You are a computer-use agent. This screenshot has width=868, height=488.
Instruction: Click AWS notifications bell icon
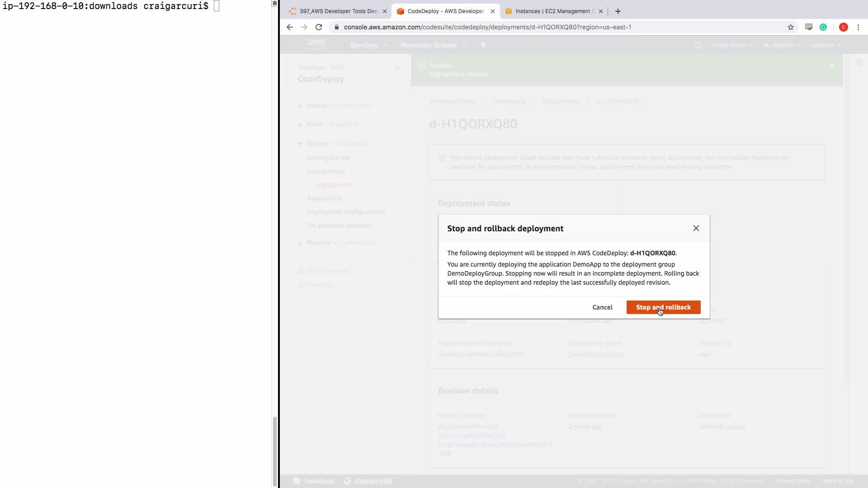[697, 45]
